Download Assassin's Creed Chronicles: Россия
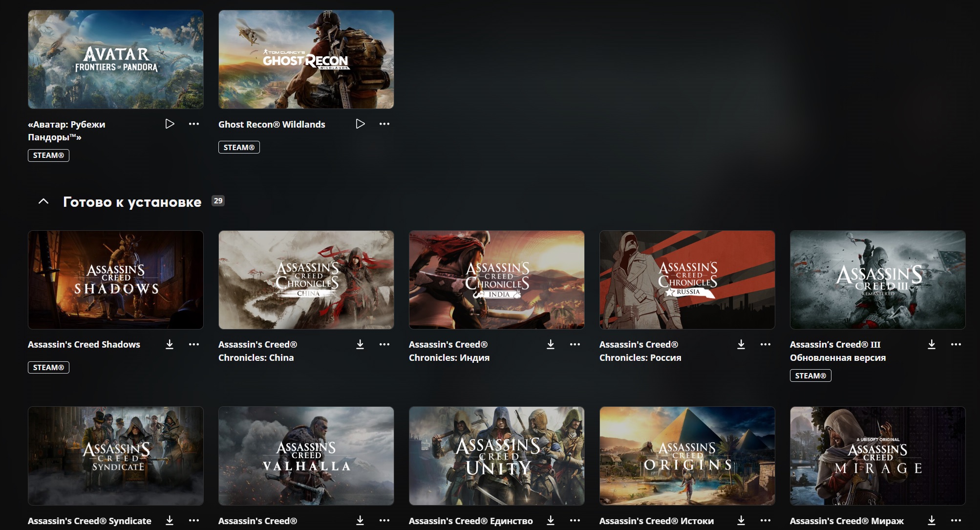980x530 pixels. pyautogui.click(x=741, y=345)
